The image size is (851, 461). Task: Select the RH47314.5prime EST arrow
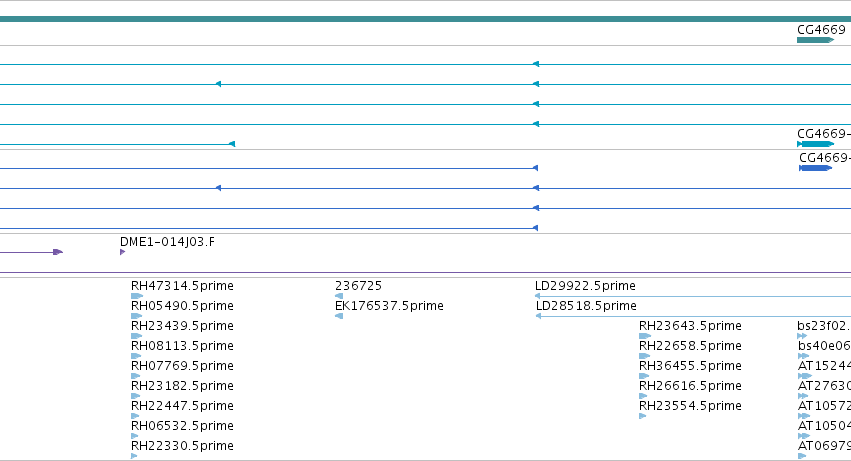pos(137,296)
